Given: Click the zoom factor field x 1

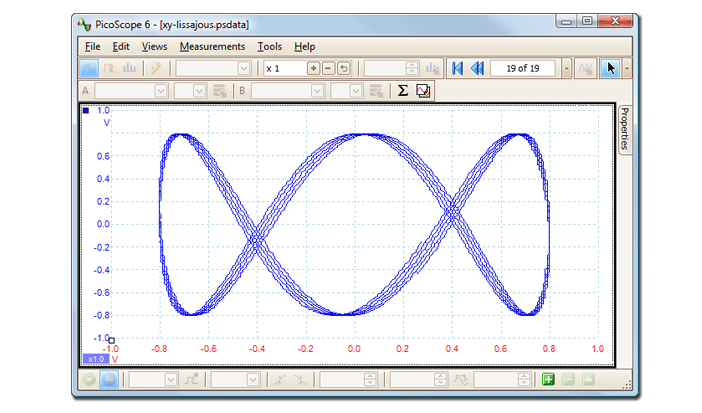Looking at the screenshot, I should coord(285,69).
